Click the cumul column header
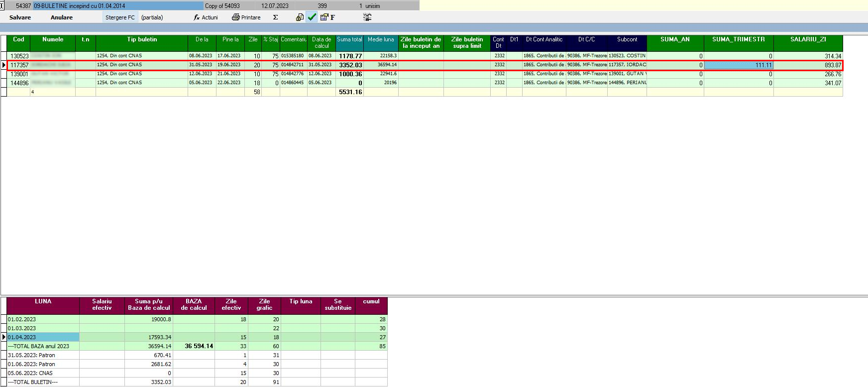 [x=371, y=305]
